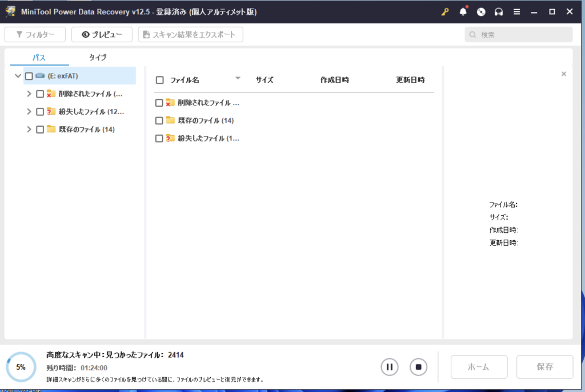Click the 検索 search field
Image resolution: width=585 pixels, height=392 pixels.
519,35
